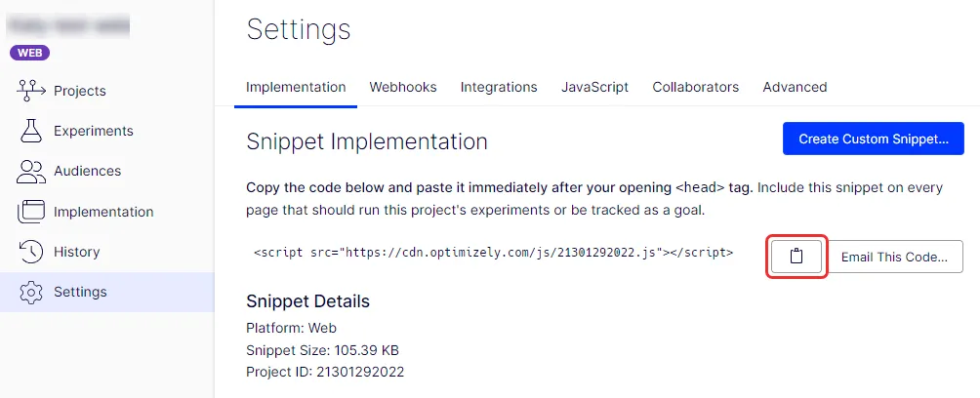Click the Audiences people icon
The width and height of the screenshot is (980, 398).
pyautogui.click(x=30, y=171)
